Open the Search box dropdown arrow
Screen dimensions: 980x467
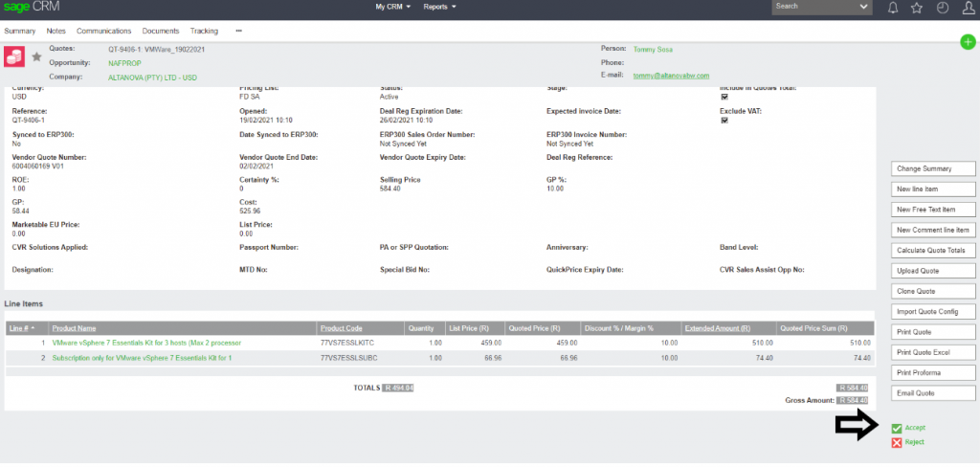[864, 7]
